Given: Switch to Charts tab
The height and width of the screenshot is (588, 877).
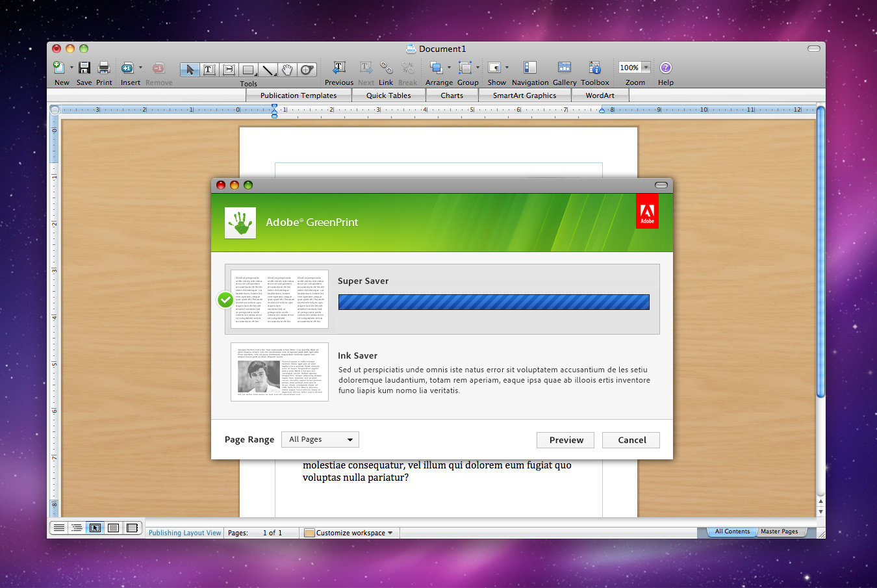Looking at the screenshot, I should tap(452, 96).
